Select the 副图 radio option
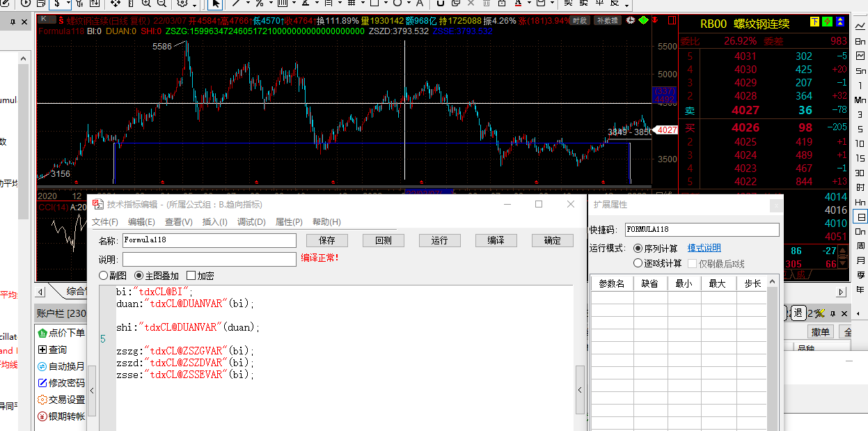 click(x=113, y=276)
